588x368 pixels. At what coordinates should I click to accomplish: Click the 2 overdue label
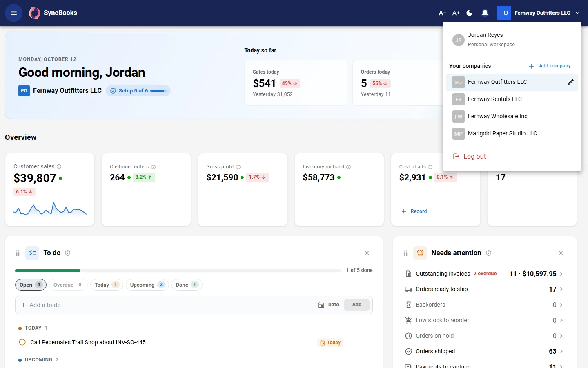point(485,274)
